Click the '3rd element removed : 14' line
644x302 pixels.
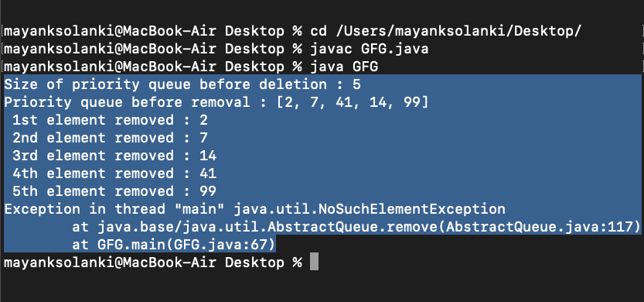pyautogui.click(x=114, y=156)
